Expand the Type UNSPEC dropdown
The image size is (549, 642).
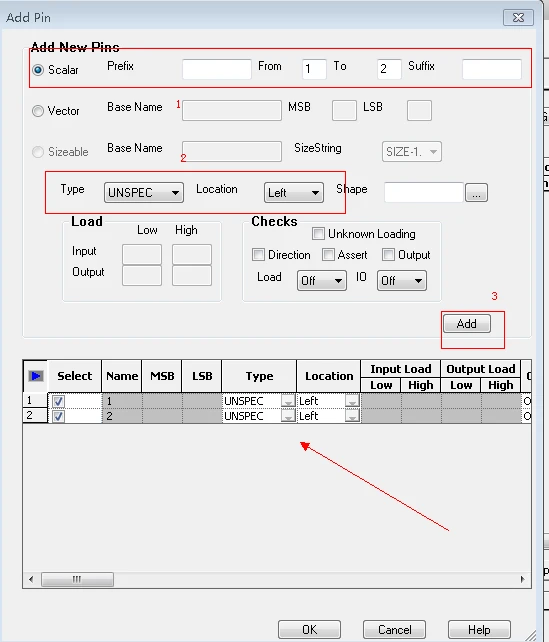pyautogui.click(x=144, y=192)
